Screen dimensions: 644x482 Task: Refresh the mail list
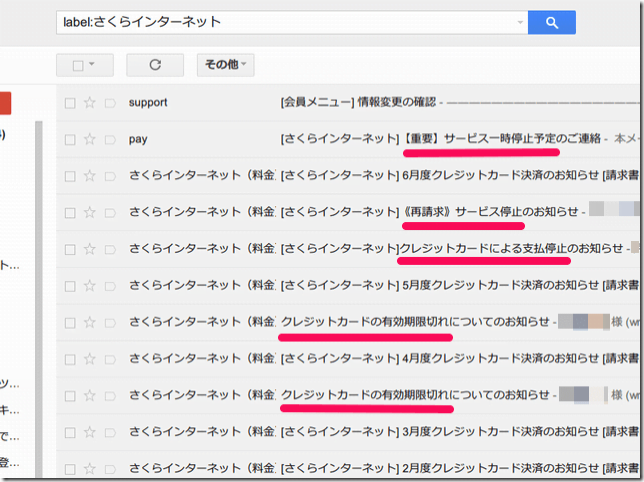click(x=155, y=65)
